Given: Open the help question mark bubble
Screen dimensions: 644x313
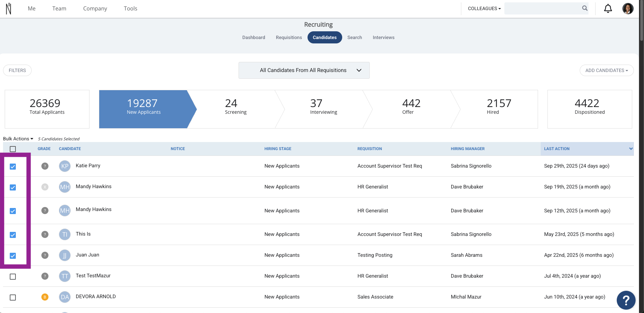Looking at the screenshot, I should [626, 300].
